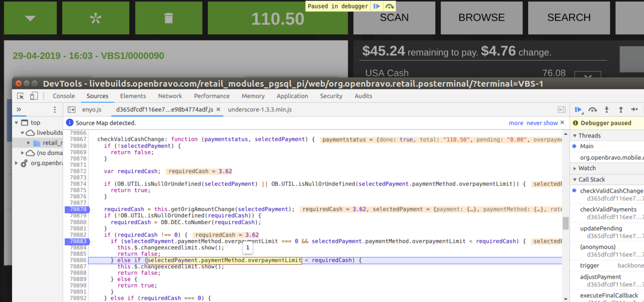This screenshot has height=302, width=644.
Task: Click the trash icon in the POS toolbar
Action: coord(169,18)
